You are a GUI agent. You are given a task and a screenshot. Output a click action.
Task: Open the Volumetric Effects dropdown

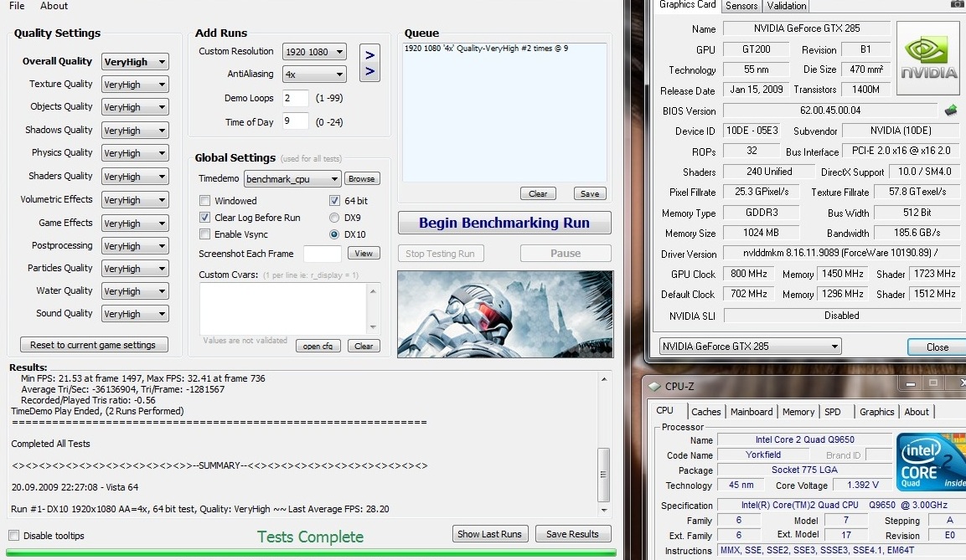coord(135,200)
